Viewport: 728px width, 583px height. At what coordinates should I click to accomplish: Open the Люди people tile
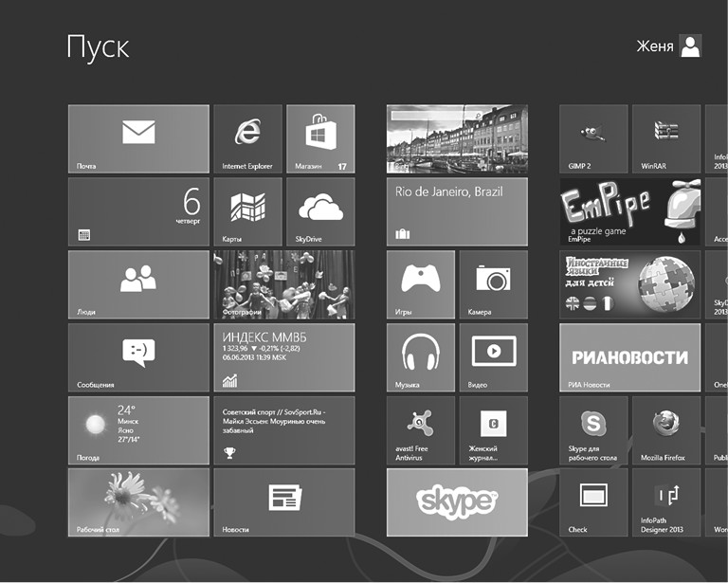138,284
